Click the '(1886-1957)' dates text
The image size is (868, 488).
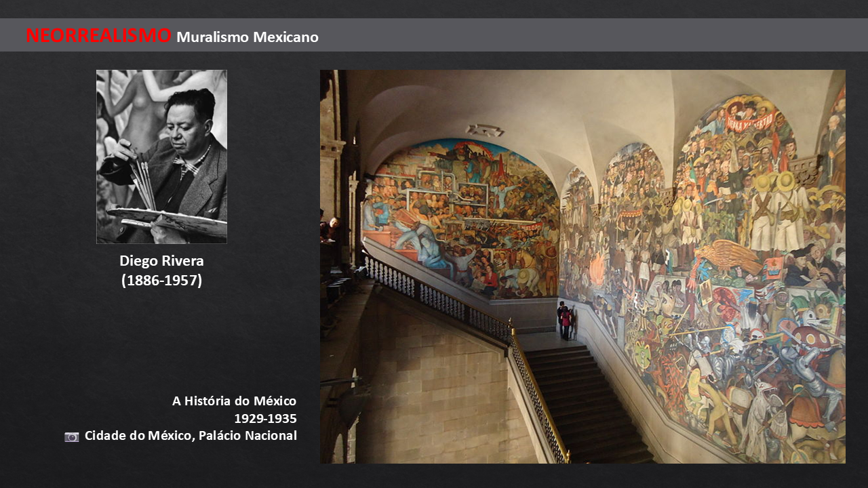tap(161, 280)
